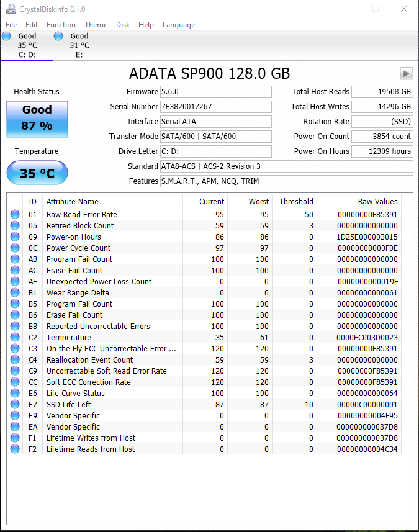The height and width of the screenshot is (532, 419).
Task: Click the Standard field ATA8-ACS
Action: pyautogui.click(x=287, y=166)
